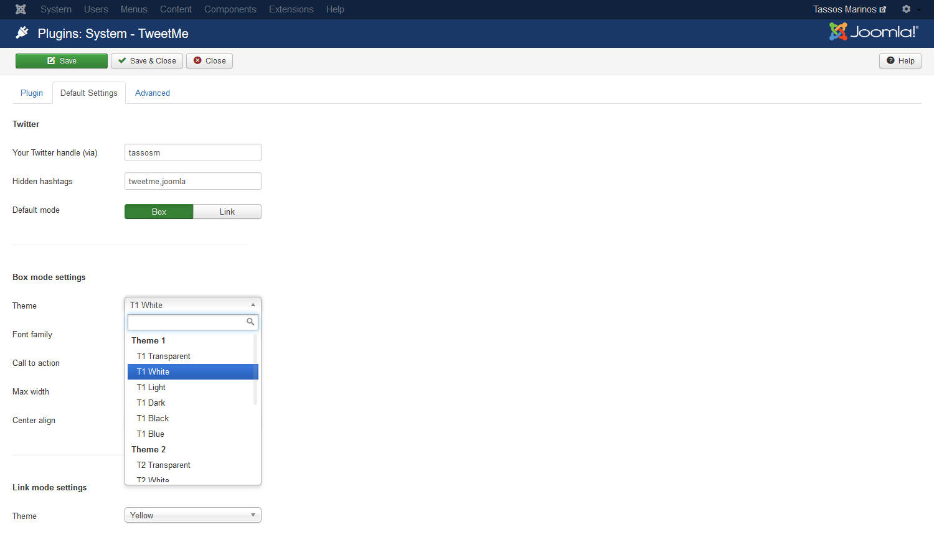This screenshot has height=560, width=934.
Task: Click the Joomla! brand logo
Action: (874, 32)
